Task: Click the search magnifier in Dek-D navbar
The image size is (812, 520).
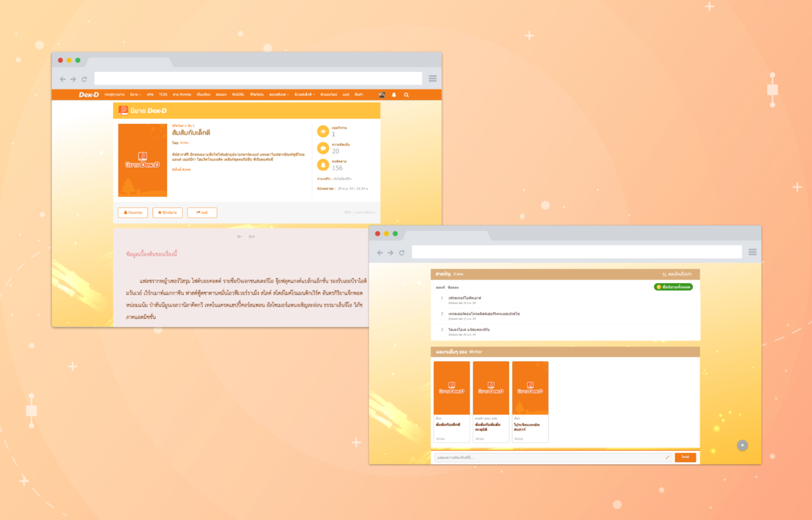Action: click(407, 95)
